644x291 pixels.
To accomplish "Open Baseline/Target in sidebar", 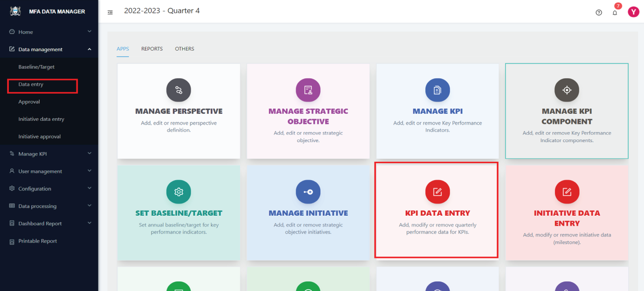I will [37, 67].
